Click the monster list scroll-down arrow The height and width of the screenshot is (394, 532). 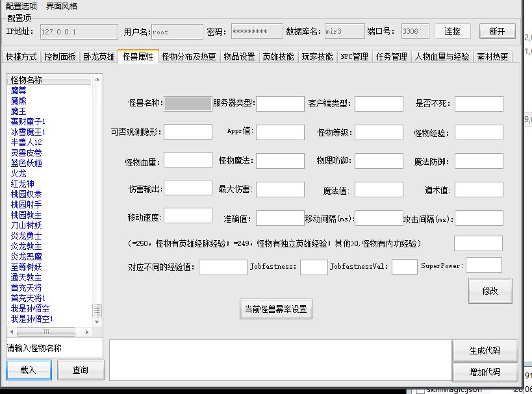coord(97,322)
